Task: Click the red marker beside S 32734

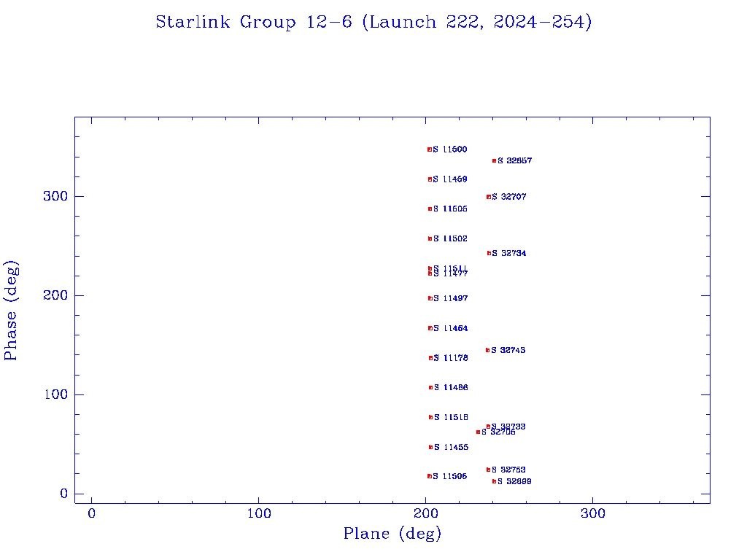Action: tap(489, 253)
